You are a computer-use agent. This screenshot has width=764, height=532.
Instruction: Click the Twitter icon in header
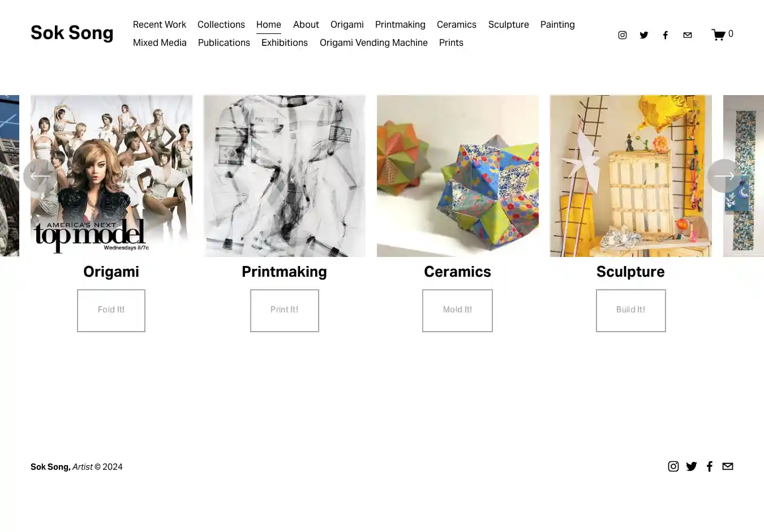coord(644,35)
